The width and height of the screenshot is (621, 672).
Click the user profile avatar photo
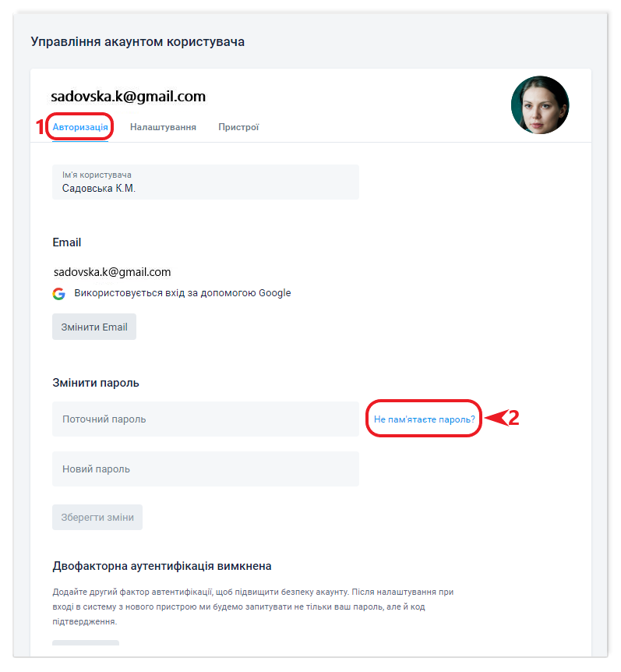pyautogui.click(x=540, y=105)
